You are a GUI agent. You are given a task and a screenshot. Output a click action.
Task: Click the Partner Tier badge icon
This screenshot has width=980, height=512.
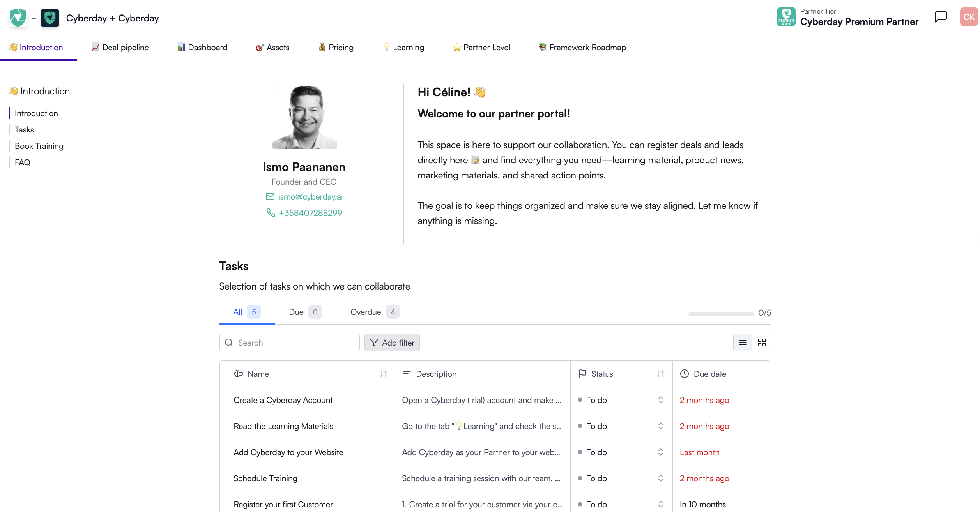[x=786, y=17]
